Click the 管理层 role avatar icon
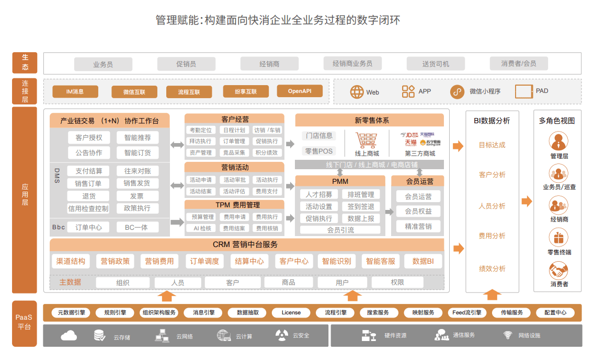The image size is (594, 364). [x=558, y=141]
